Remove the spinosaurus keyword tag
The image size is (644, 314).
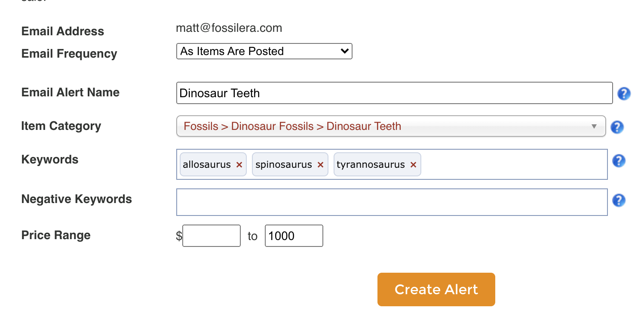(x=320, y=165)
